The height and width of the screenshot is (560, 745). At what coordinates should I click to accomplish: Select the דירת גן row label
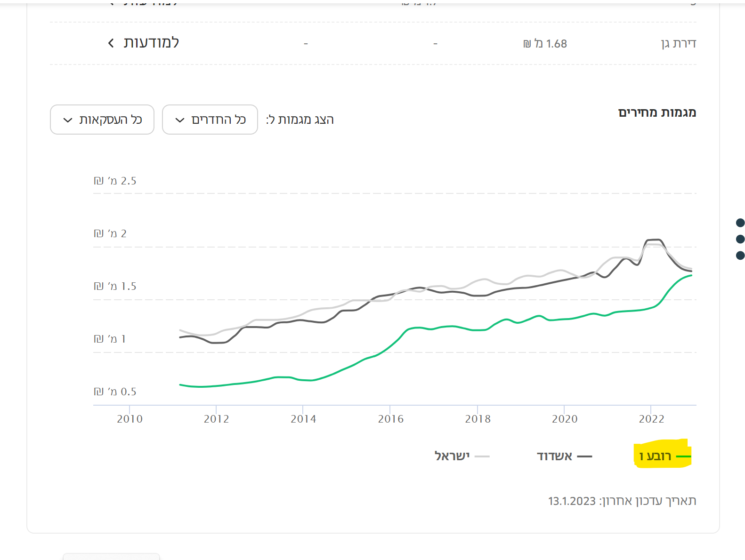point(678,44)
